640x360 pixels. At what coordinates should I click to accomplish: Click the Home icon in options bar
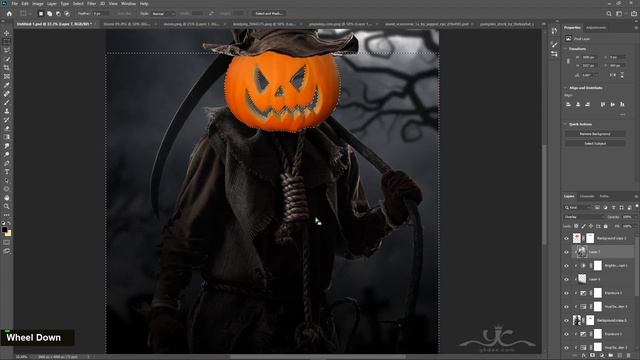(x=9, y=13)
